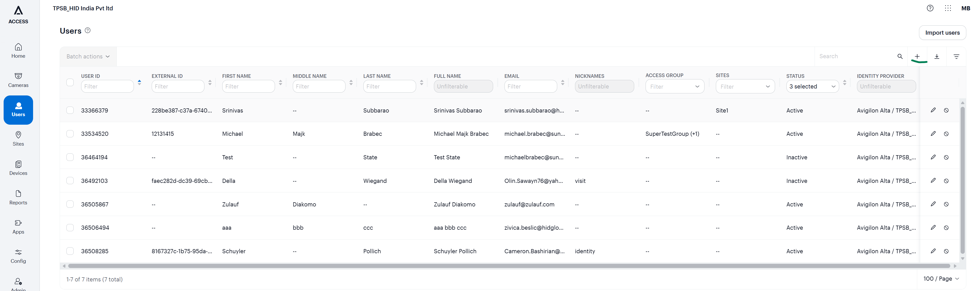980x291 pixels.
Task: Click the First Name filter field
Action: coord(248,86)
